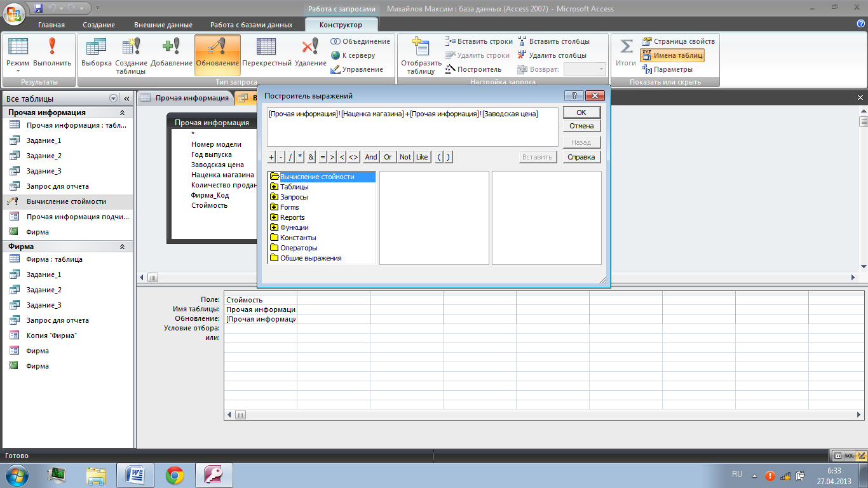Click К серверу pass-through option
Image resolution: width=868 pixels, height=488 pixels.
coord(353,55)
